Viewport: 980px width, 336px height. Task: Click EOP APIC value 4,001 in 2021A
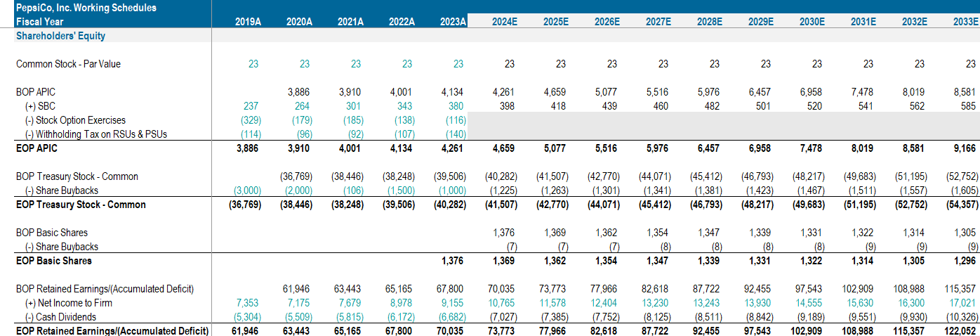click(x=349, y=148)
